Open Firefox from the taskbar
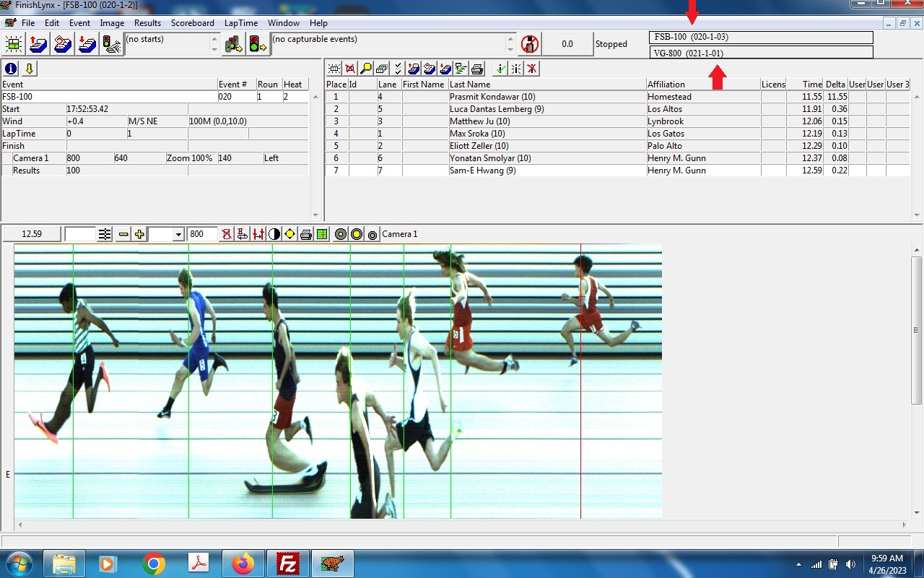This screenshot has height=578, width=924. (x=243, y=564)
